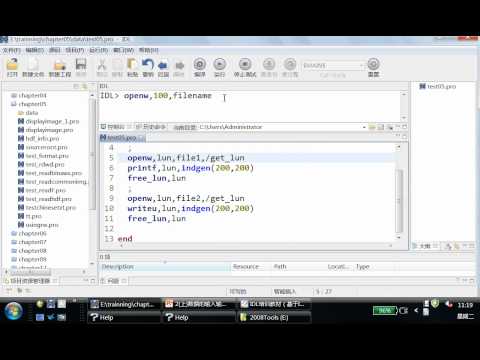This screenshot has width=480, height=360.
Task: Click the Paste clipboard toolbar icon
Action: (132, 64)
